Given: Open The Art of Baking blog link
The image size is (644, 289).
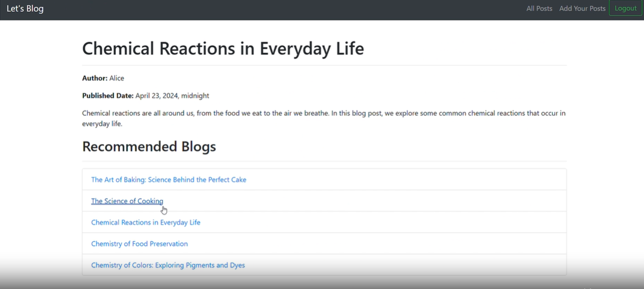Looking at the screenshot, I should [x=168, y=180].
